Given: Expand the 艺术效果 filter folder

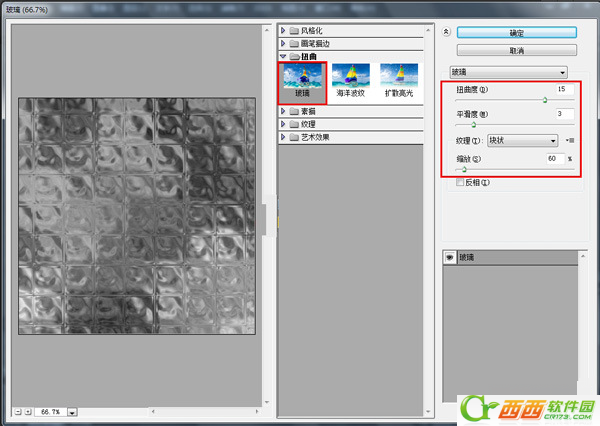Looking at the screenshot, I should point(283,137).
